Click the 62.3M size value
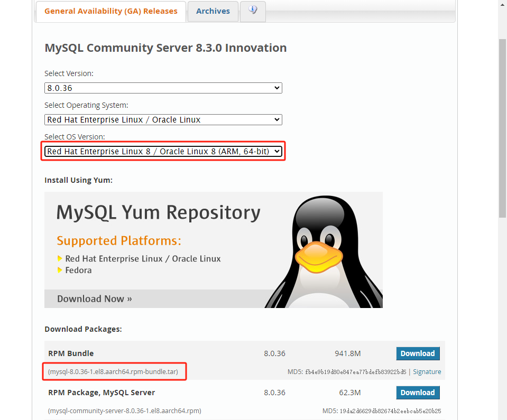Viewport: 507px width, 420px height. click(x=350, y=393)
